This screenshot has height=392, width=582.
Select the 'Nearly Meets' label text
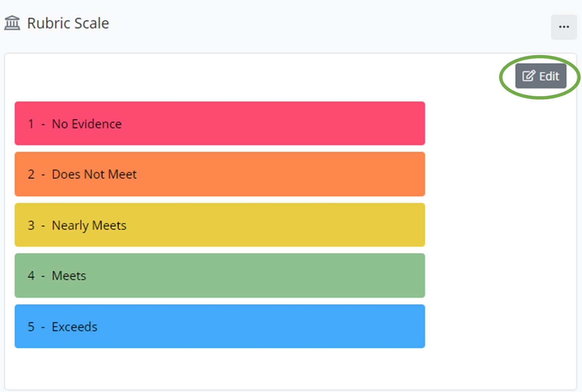coord(89,225)
